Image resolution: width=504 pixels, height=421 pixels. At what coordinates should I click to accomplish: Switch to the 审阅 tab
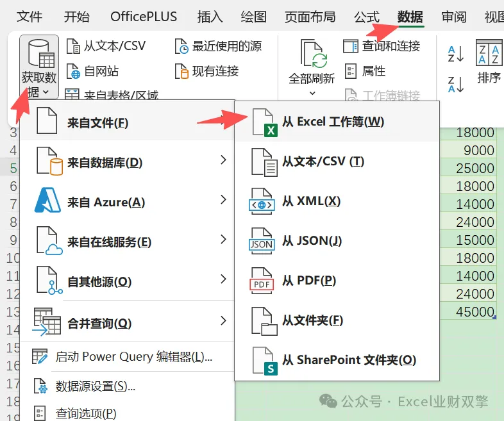point(454,17)
